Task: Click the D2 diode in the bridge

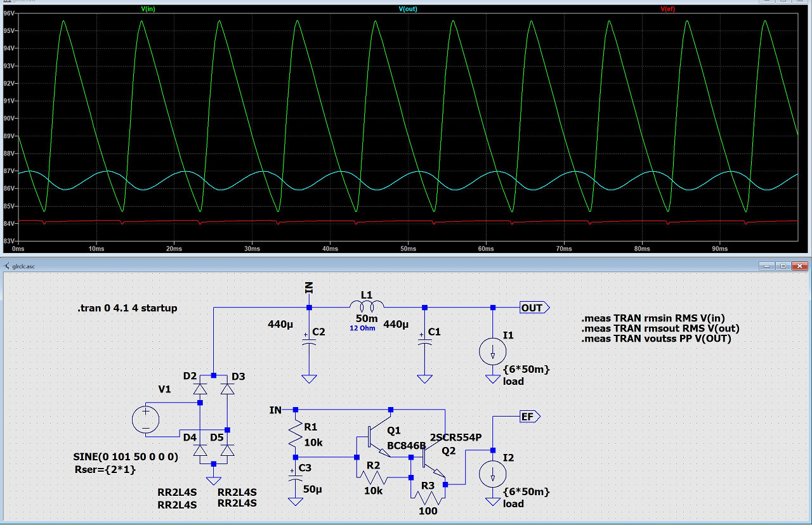Action: click(200, 388)
